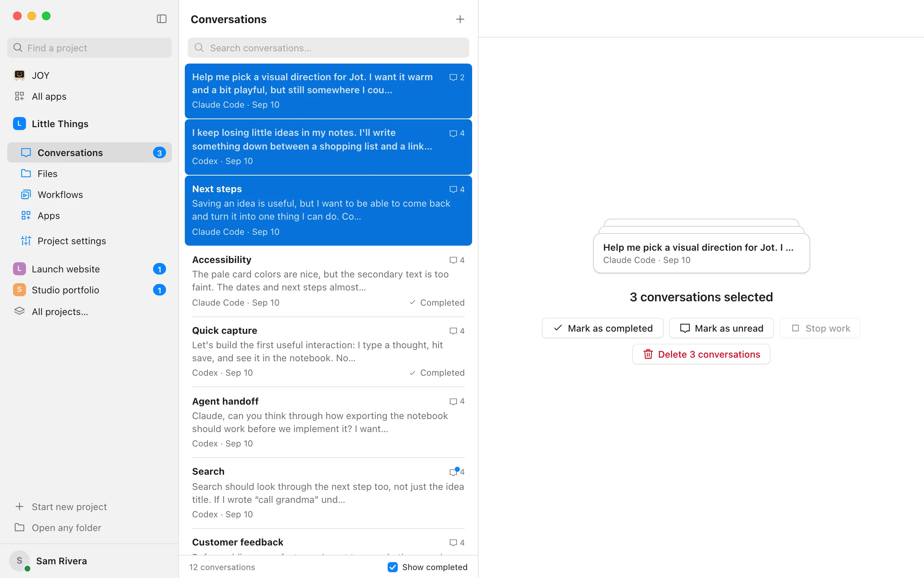Open the Quick capture conversation
Viewport: 924px width, 578px height.
328,352
